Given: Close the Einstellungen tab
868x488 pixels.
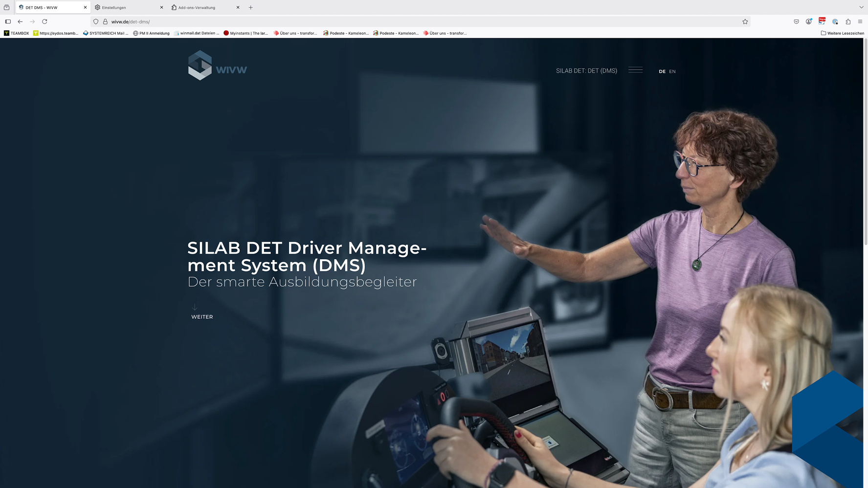Looking at the screenshot, I should click(x=161, y=7).
